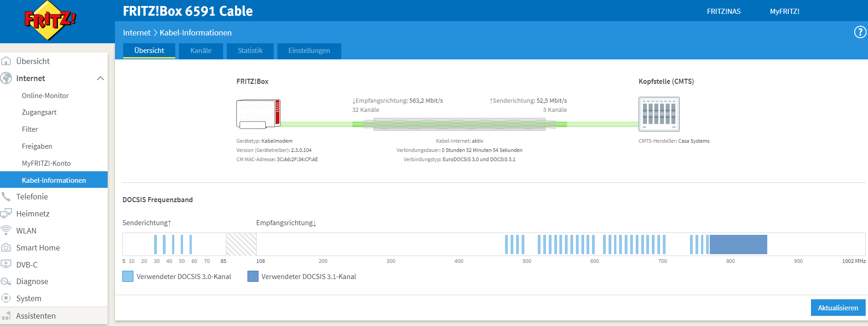Viewport: 868px width, 326px height.
Task: Click the Übersicht home icon in sidebar
Action: tap(6, 61)
